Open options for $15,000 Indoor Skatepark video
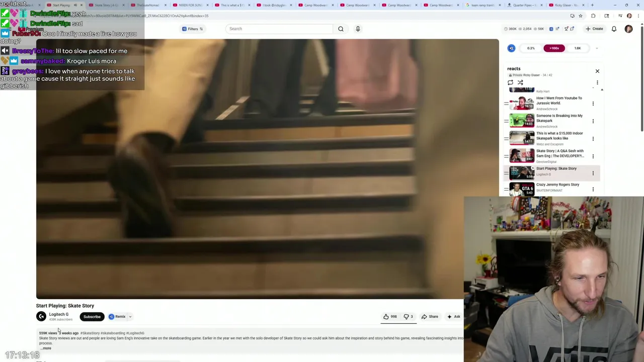Screen dimensions: 644x362 point(593,139)
